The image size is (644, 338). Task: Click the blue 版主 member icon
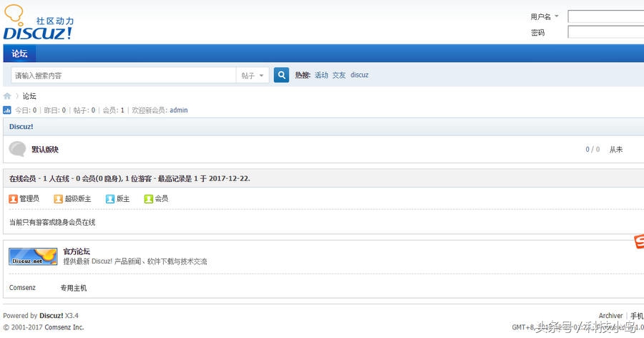click(110, 198)
